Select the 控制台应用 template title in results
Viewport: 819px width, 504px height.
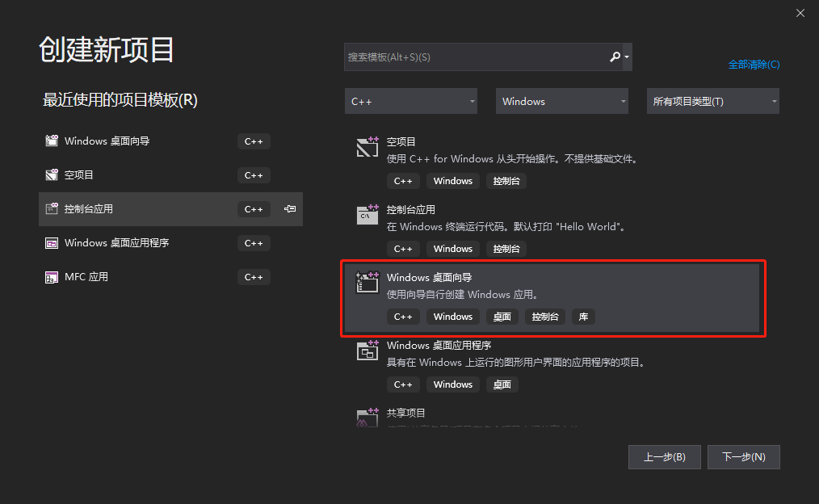411,209
